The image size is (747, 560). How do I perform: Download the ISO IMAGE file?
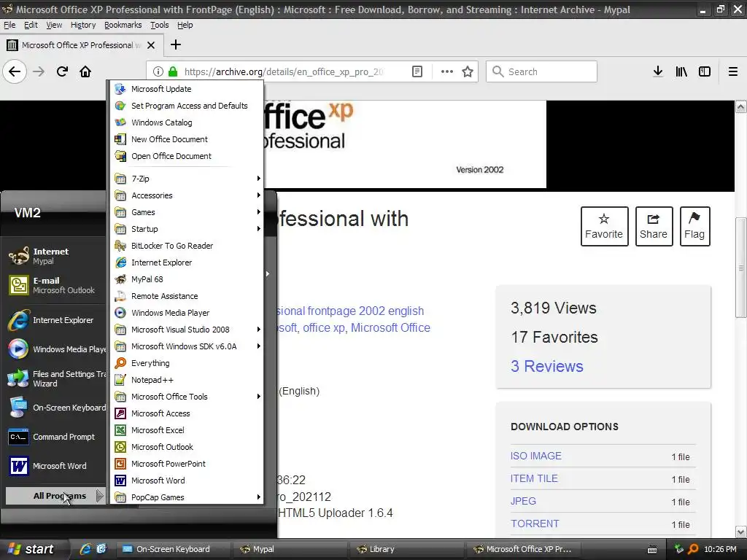click(x=536, y=456)
